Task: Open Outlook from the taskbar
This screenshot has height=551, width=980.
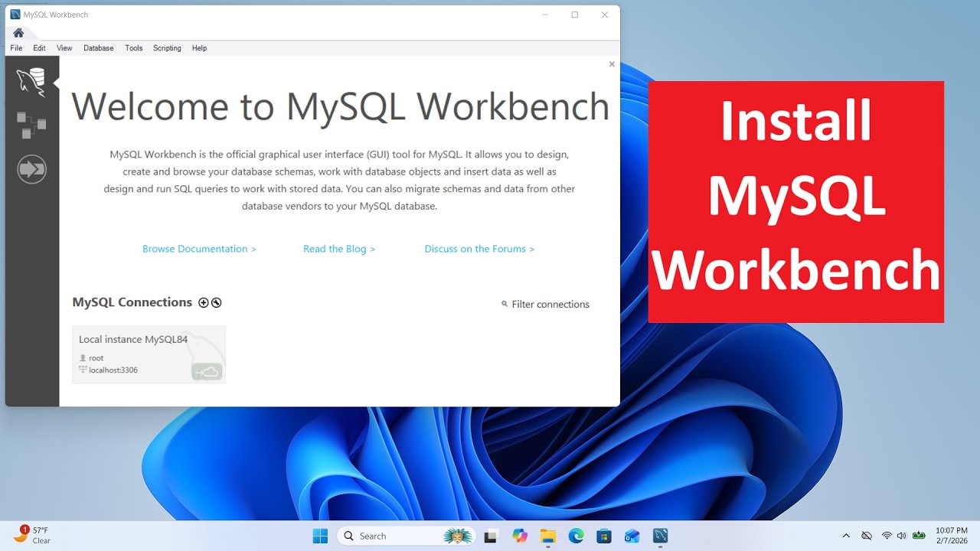Action: click(632, 536)
